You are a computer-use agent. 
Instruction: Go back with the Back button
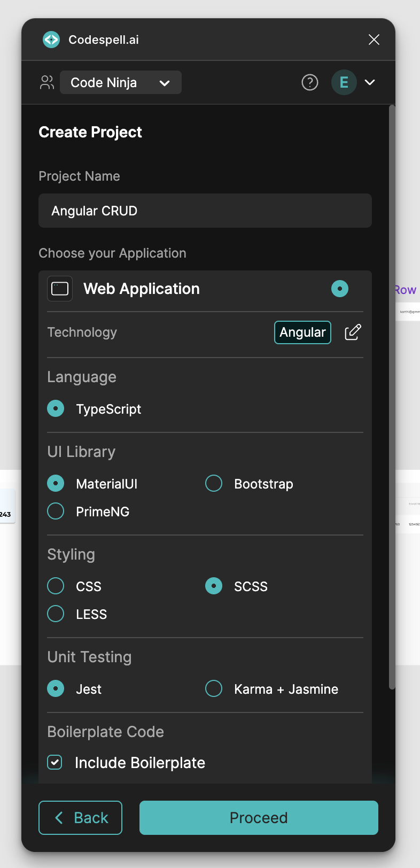pos(80,818)
